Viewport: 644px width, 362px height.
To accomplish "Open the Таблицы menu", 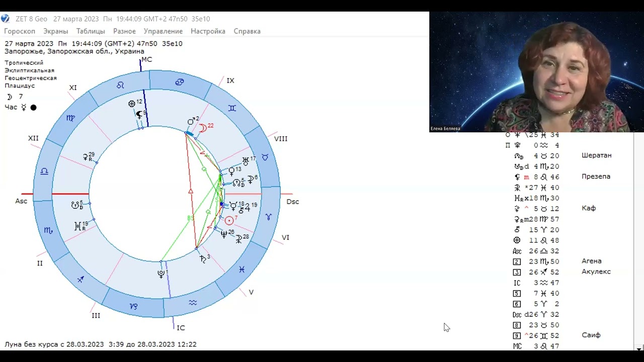I will pyautogui.click(x=91, y=31).
